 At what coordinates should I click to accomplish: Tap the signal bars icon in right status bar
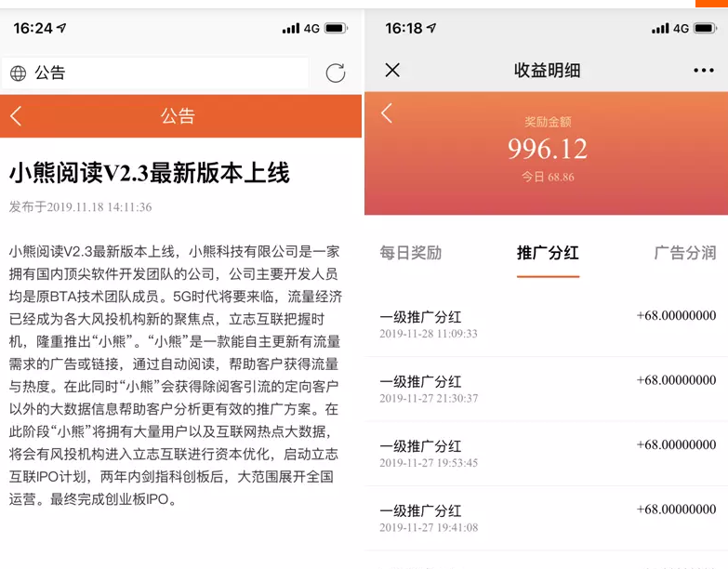[x=660, y=28]
